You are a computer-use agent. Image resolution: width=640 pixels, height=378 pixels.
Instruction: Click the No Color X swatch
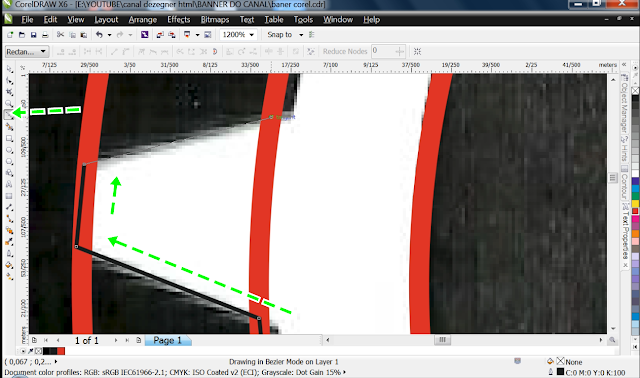(x=636, y=90)
